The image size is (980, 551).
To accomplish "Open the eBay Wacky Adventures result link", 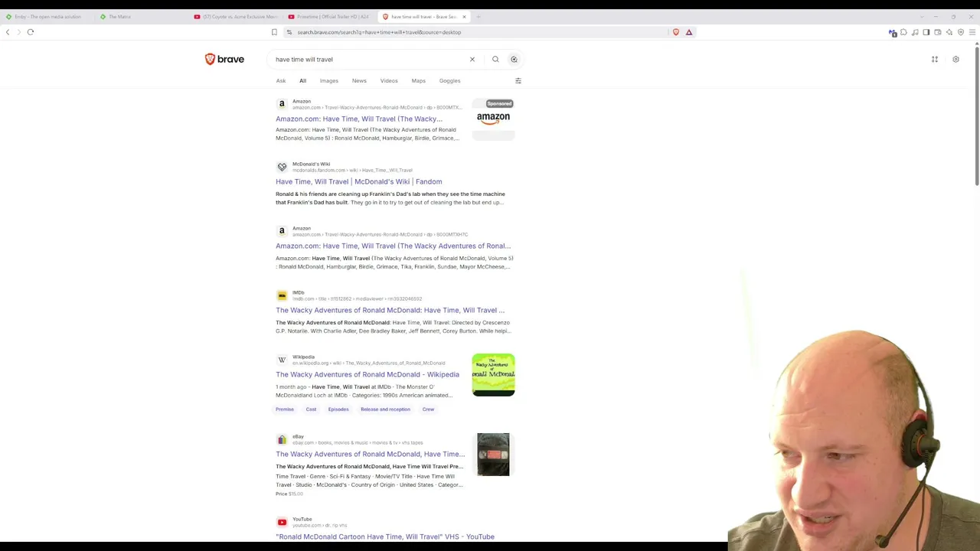I will pyautogui.click(x=370, y=454).
